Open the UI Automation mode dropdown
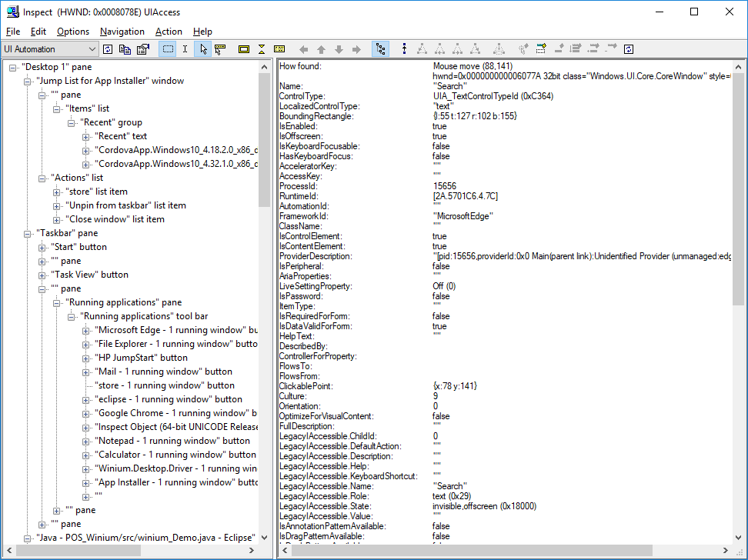This screenshot has height=560, width=748. click(x=91, y=48)
